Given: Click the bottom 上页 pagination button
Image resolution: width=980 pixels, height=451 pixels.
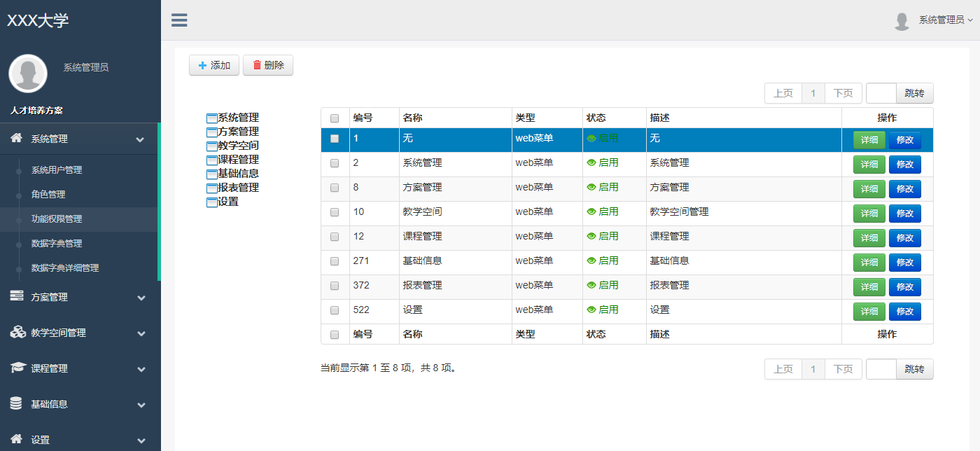Looking at the screenshot, I should [783, 369].
